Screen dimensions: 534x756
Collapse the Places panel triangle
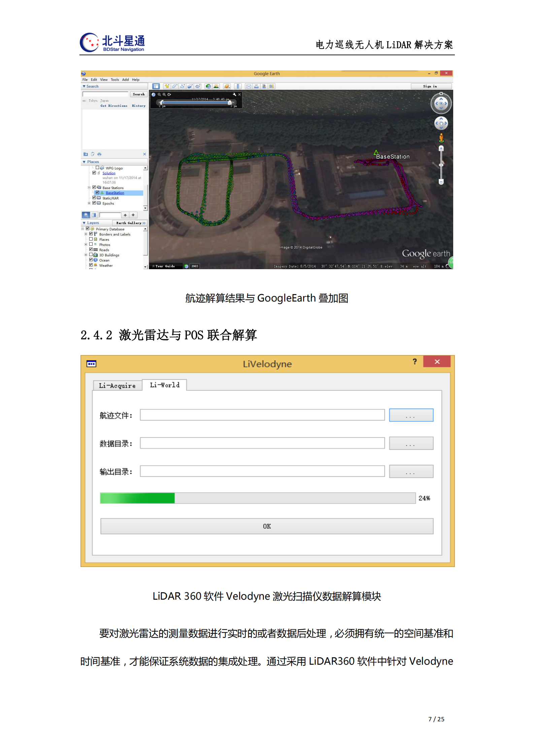(x=84, y=162)
